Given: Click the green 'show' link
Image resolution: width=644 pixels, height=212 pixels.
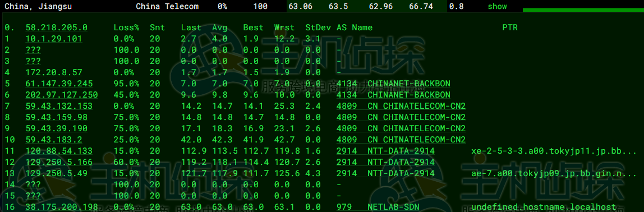Looking at the screenshot, I should (x=497, y=7).
